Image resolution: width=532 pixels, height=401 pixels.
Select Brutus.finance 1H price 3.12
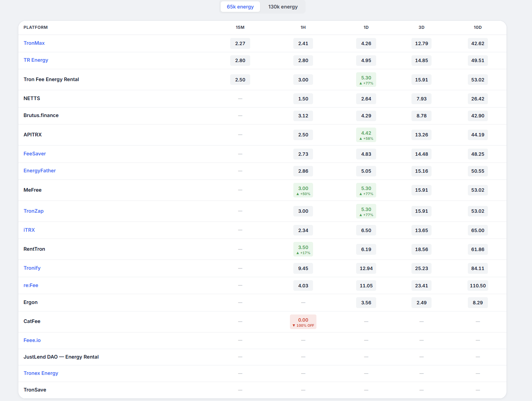(x=303, y=116)
